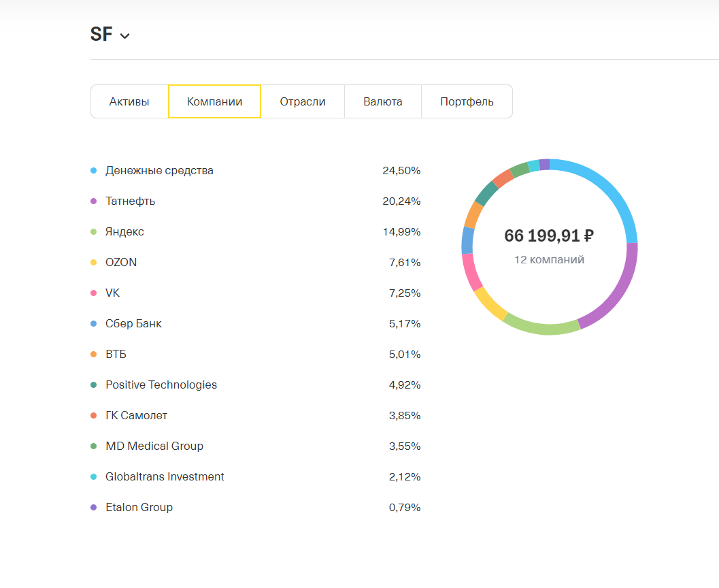Select the Etalon Group name
This screenshot has height=588, width=719.
point(139,507)
